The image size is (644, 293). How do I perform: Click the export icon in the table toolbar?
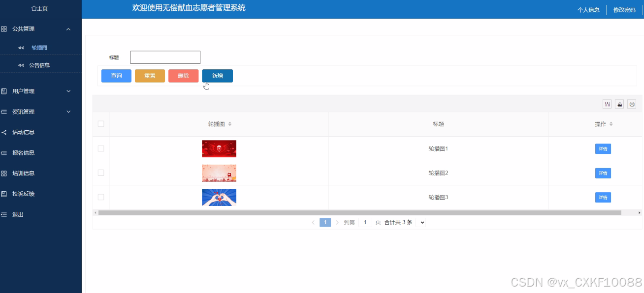click(x=620, y=104)
